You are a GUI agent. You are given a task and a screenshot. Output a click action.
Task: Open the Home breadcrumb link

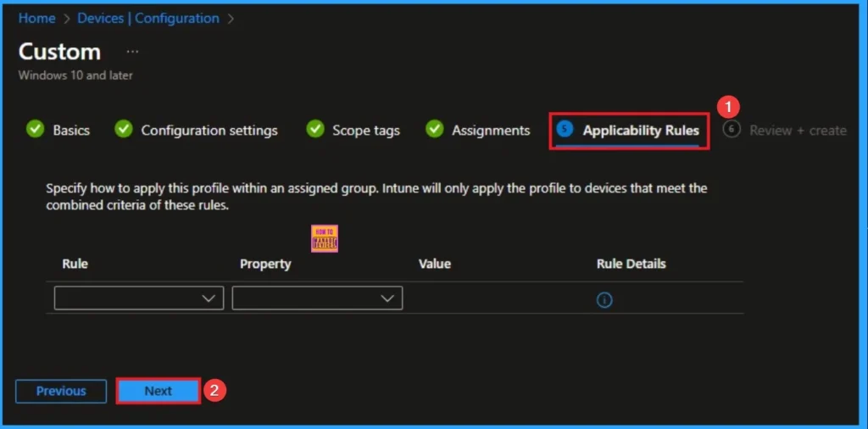[36, 19]
